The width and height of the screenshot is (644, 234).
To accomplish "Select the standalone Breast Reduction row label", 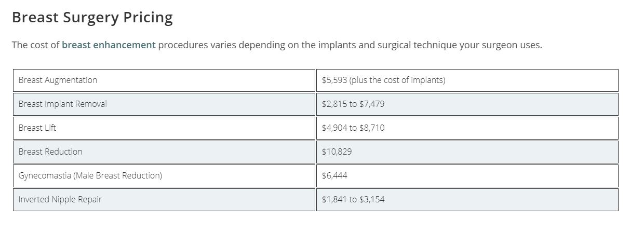I will (50, 152).
